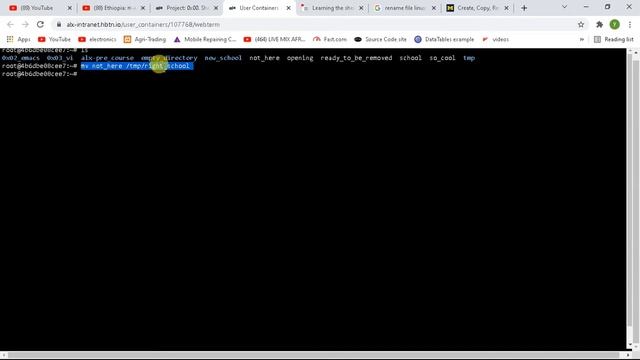640x360 pixels.
Task: Click so_cool in ls output
Action: (x=442, y=58)
